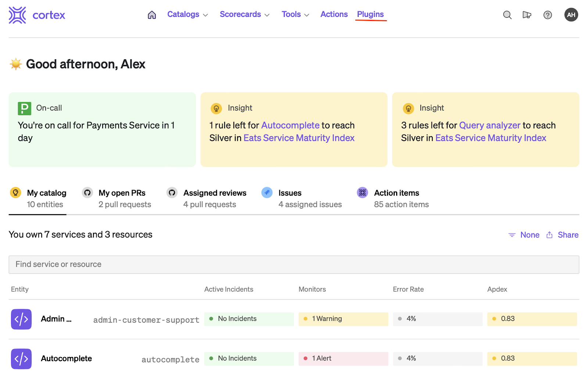Screen dimensions: 588x377
Task: Click the Autocomplete service code icon
Action: (x=21, y=359)
